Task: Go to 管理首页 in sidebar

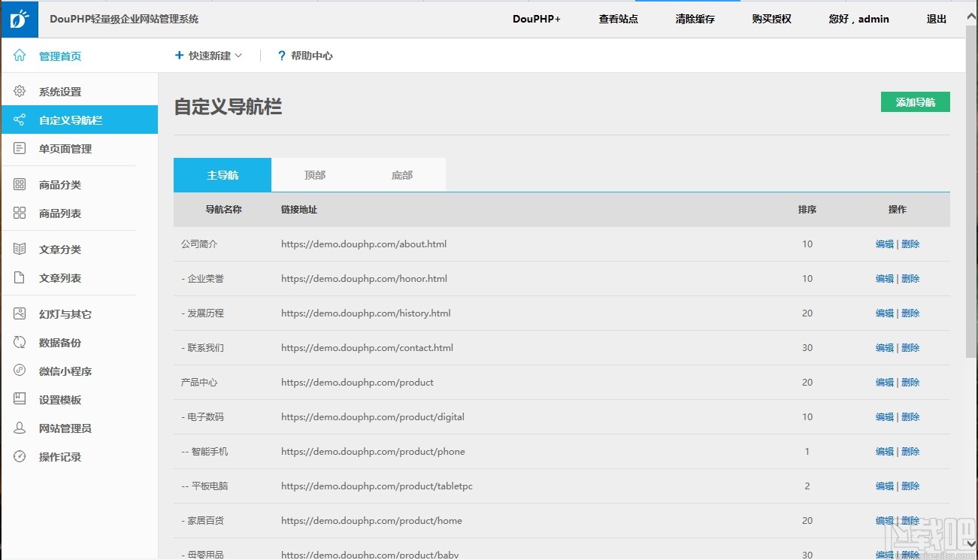Action: point(60,56)
